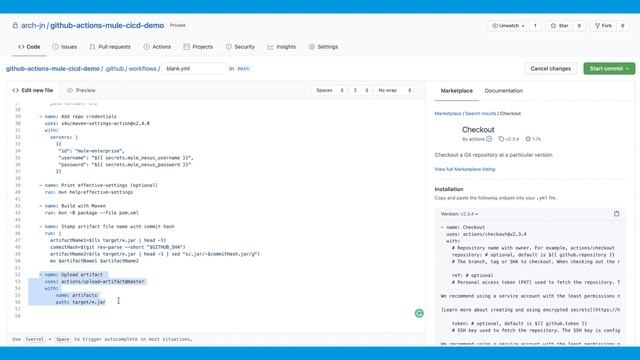Click 'By actions' author link
The width and height of the screenshot is (640, 360).
click(473, 139)
